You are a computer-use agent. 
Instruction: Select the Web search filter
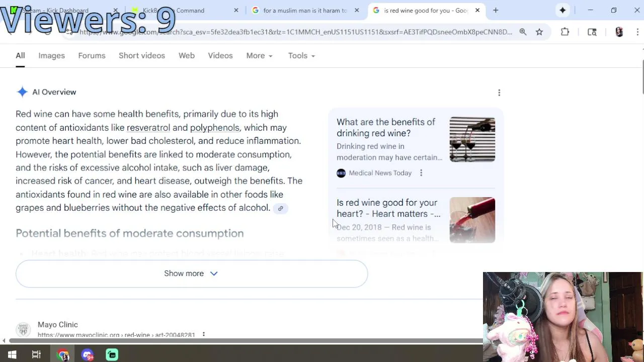coord(187,56)
